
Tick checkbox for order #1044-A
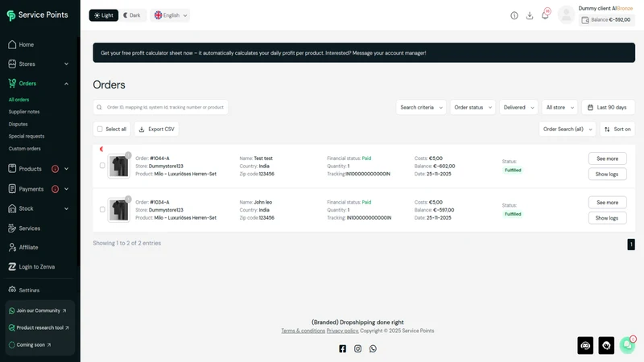coord(102,166)
